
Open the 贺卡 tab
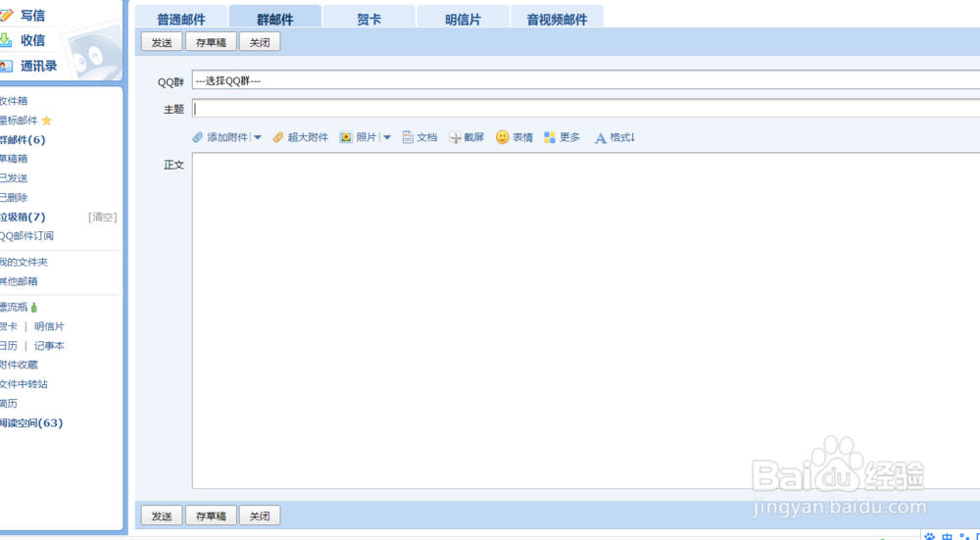pos(368,18)
